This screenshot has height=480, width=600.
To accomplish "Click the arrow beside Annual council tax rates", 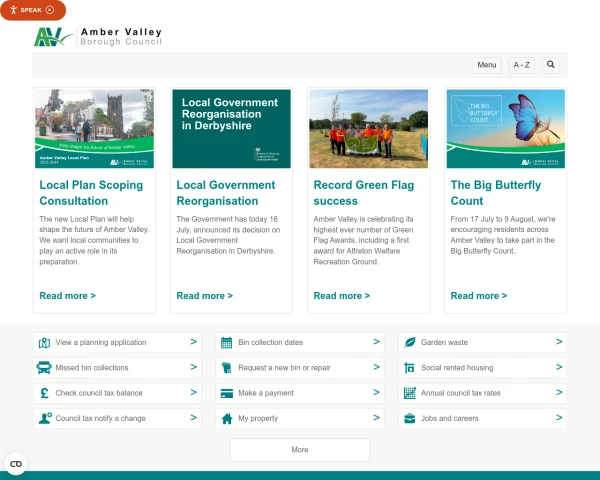I will [559, 392].
